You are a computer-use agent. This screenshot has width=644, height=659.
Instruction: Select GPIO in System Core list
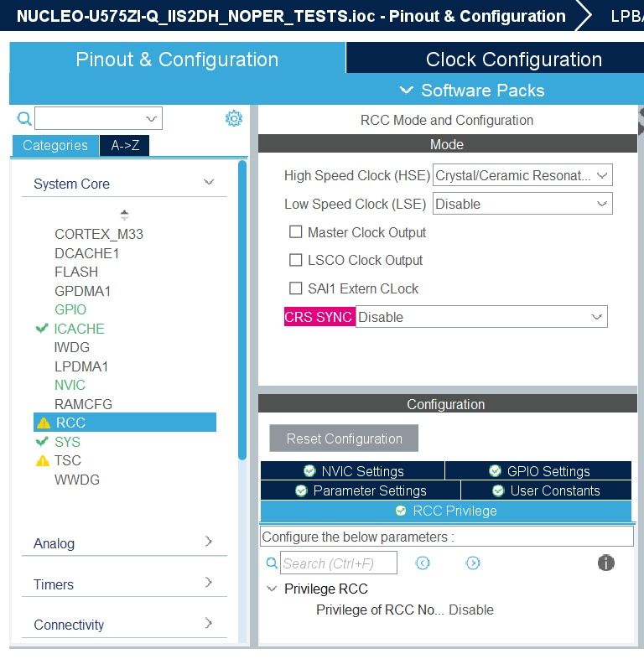point(70,309)
